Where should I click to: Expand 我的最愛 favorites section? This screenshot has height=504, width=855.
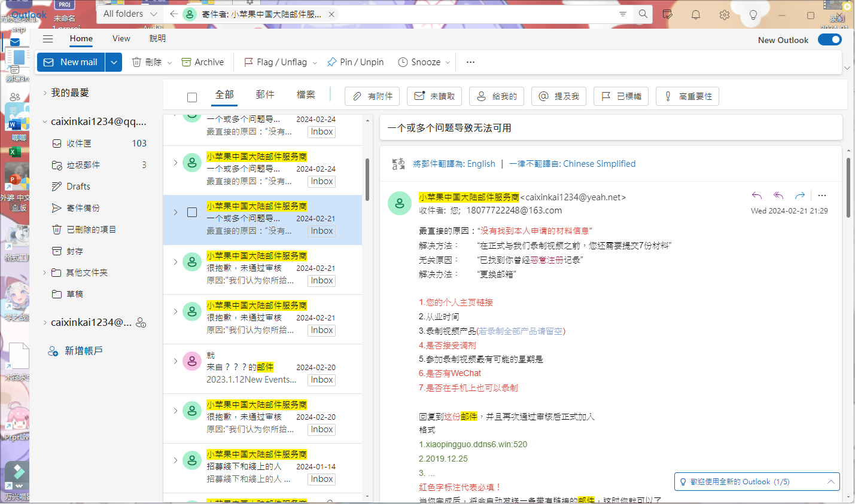pyautogui.click(x=45, y=93)
